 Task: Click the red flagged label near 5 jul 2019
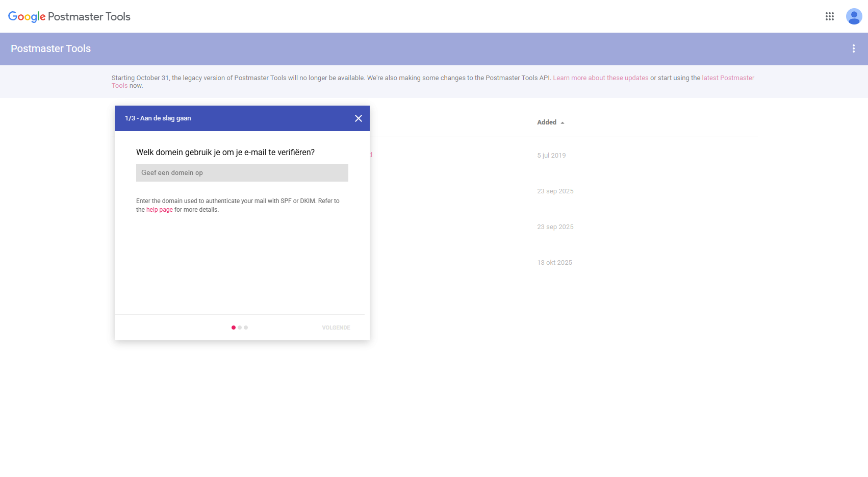[370, 155]
